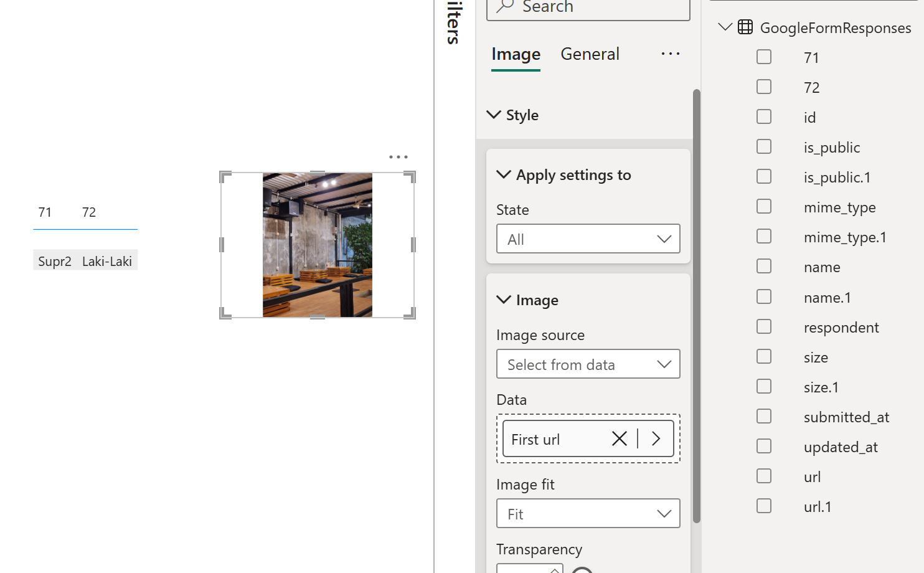Tick the updated_at field checkbox
The image size is (924, 573).
764,446
